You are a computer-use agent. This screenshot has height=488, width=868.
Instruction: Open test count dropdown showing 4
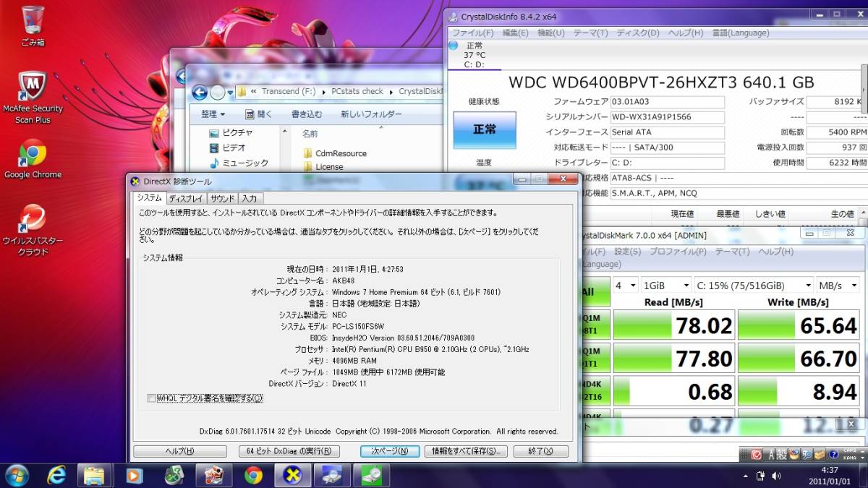[626, 286]
